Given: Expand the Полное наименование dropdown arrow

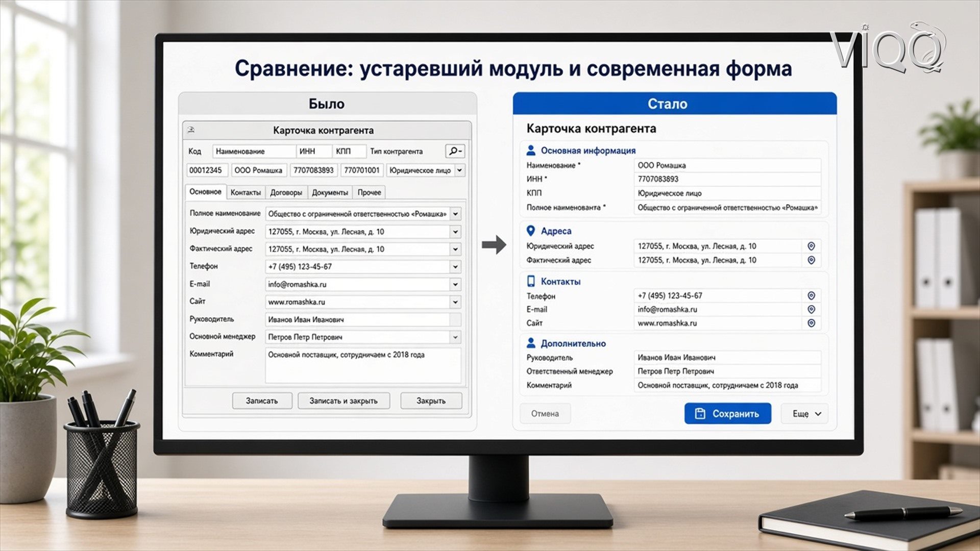Looking at the screenshot, I should (x=455, y=214).
